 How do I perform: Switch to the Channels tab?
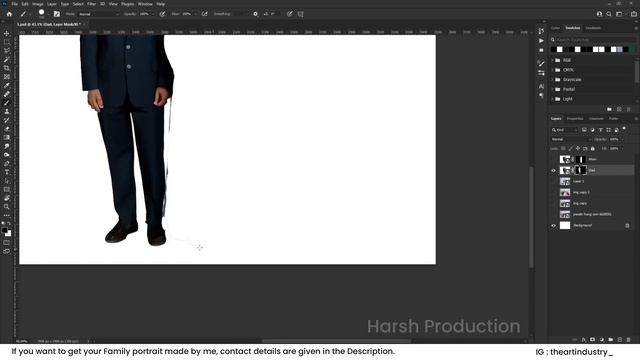click(x=596, y=119)
